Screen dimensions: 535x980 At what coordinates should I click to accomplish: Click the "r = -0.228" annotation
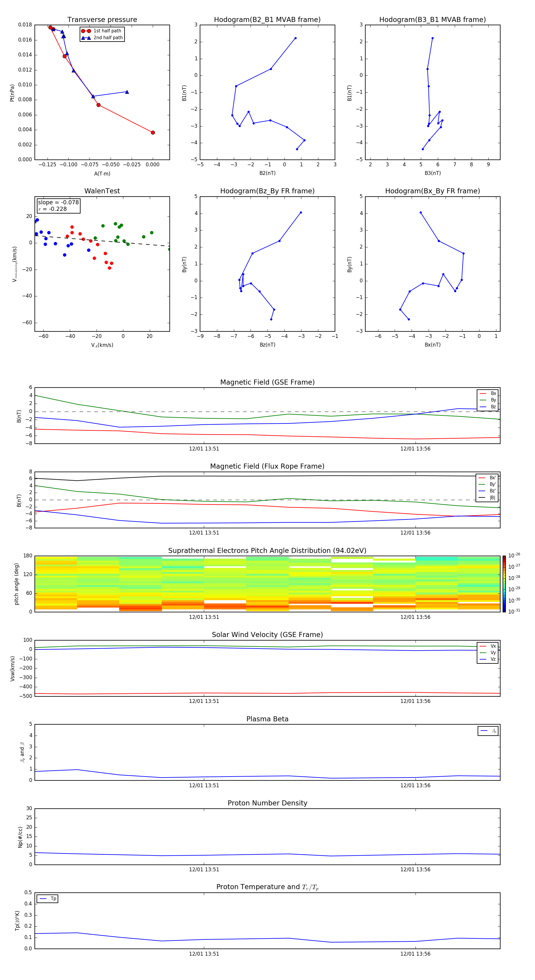coord(53,209)
